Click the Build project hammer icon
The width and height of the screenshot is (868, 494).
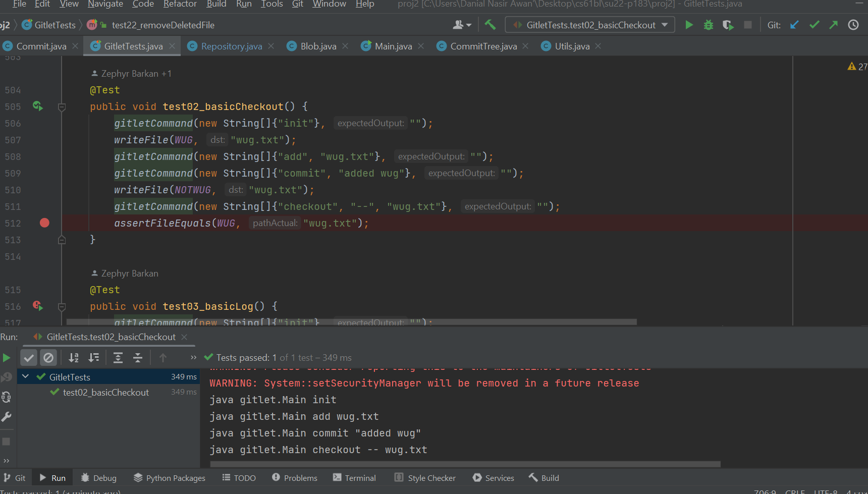pyautogui.click(x=490, y=25)
